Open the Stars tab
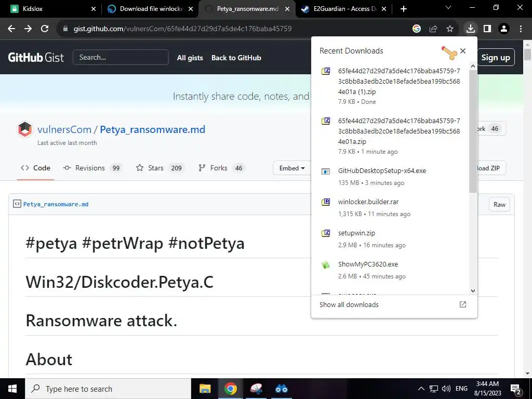Image resolution: width=532 pixels, height=399 pixels. 160,168
